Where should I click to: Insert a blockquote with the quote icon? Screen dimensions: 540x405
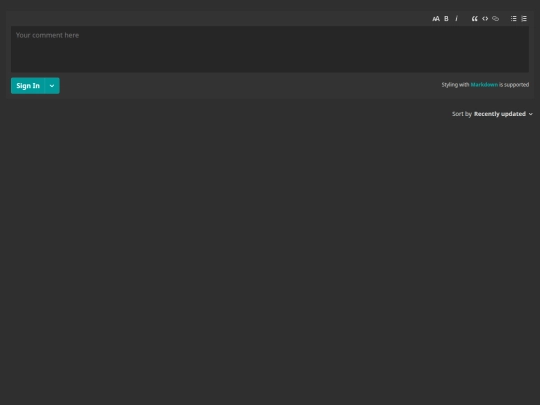475,19
